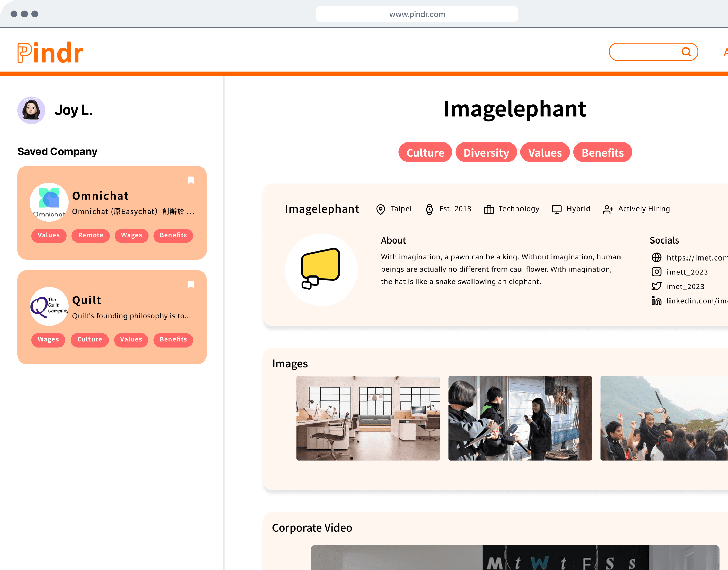The height and width of the screenshot is (570, 728).
Task: Open the office interior image thumbnail
Action: coord(368,418)
